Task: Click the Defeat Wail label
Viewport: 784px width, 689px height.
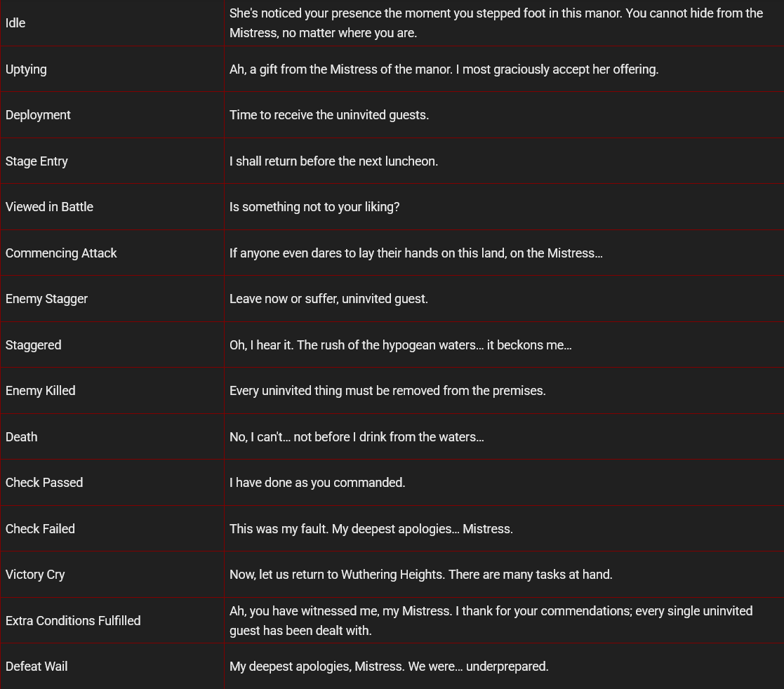Action: pos(36,667)
